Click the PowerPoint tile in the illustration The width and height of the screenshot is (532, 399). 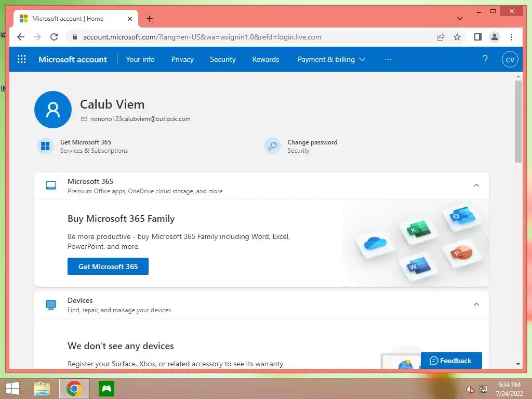pyautogui.click(x=462, y=254)
